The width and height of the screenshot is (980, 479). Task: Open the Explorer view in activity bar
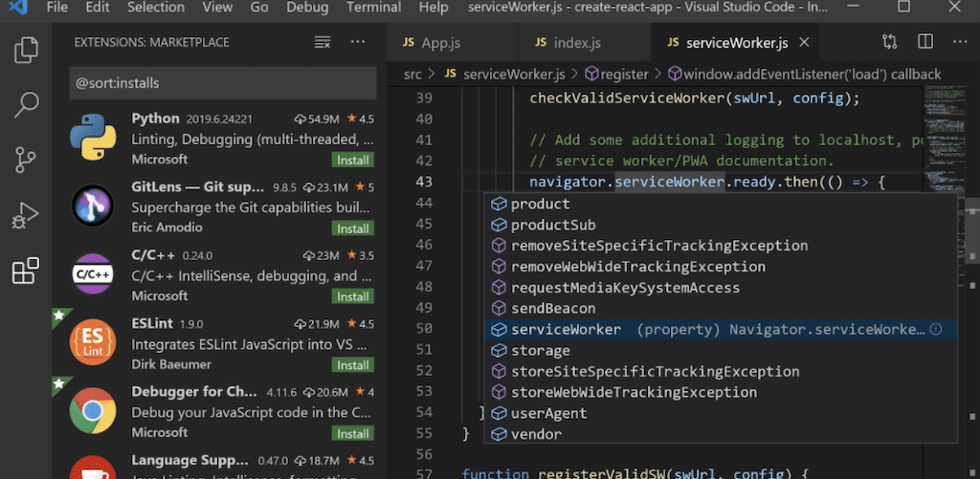[26, 50]
